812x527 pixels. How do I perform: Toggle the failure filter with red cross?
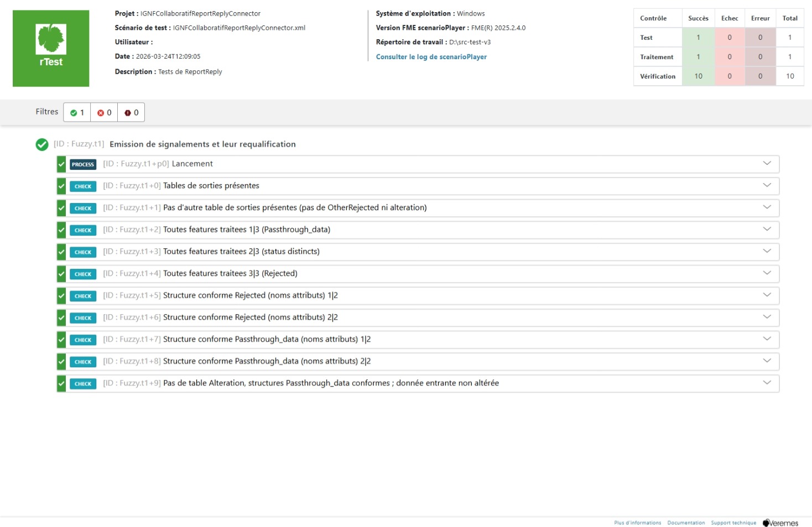(104, 113)
